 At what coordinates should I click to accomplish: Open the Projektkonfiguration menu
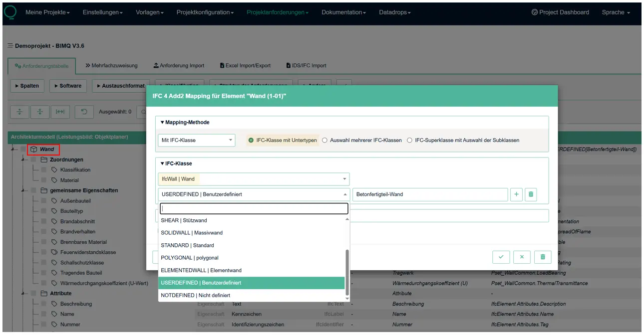[x=205, y=12]
